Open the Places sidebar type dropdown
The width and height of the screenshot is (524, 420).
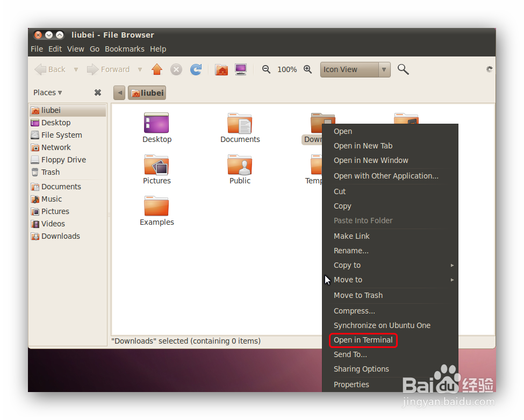pyautogui.click(x=47, y=92)
